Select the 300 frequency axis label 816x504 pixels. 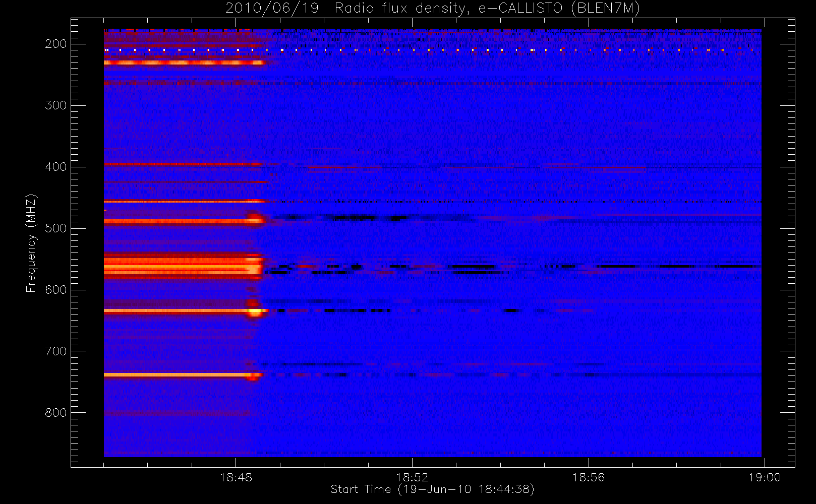[55, 105]
